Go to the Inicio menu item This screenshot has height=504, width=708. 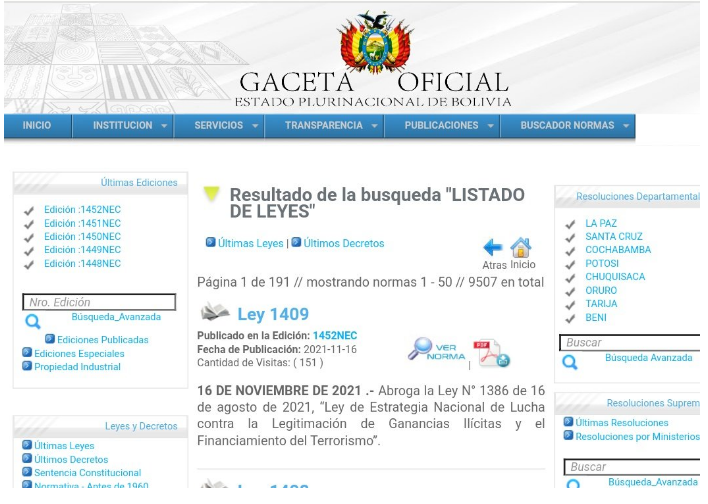(37, 126)
